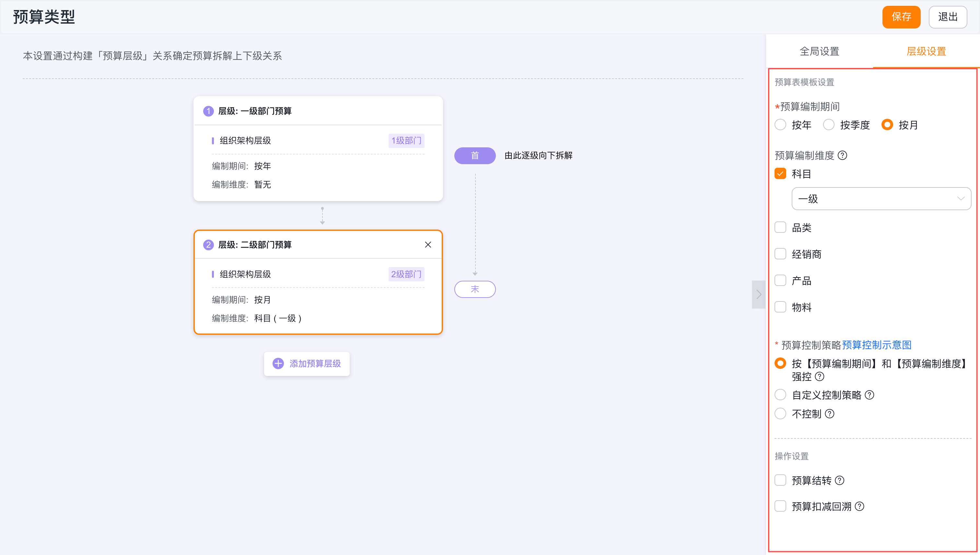Click help icon beside 自定义控制策略
Image resolution: width=980 pixels, height=555 pixels.
[x=869, y=395]
